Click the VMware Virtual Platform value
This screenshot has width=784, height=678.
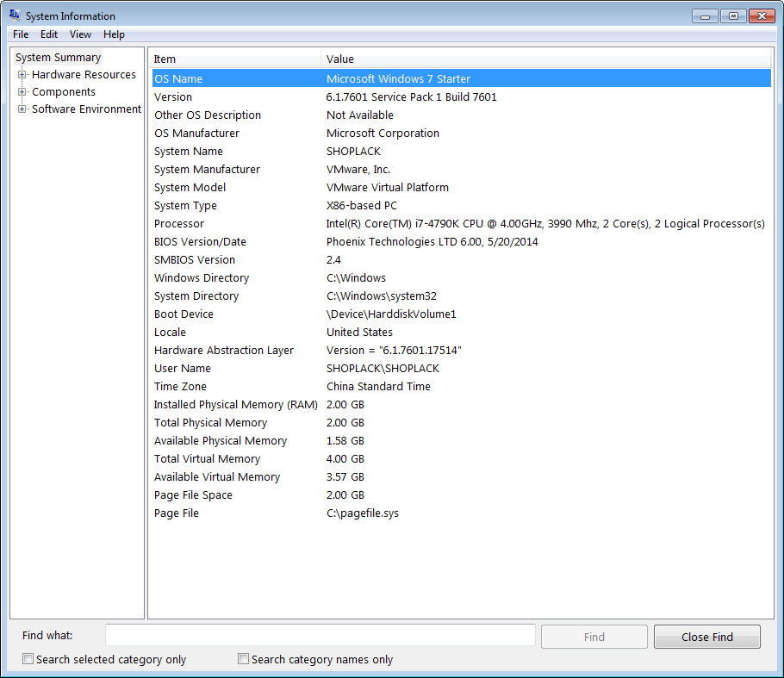point(388,188)
